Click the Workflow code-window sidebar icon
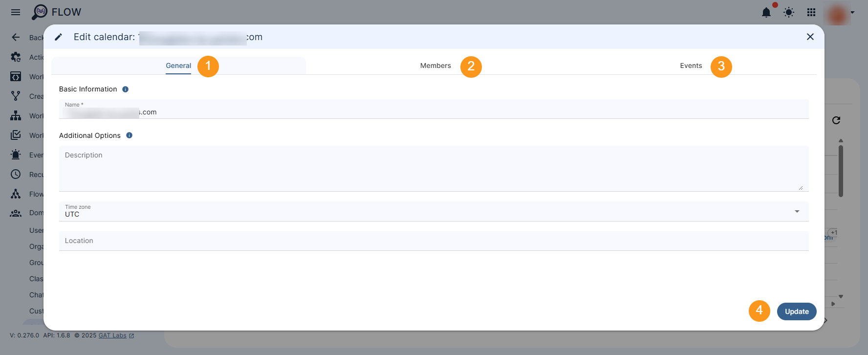The height and width of the screenshot is (355, 868). click(16, 76)
